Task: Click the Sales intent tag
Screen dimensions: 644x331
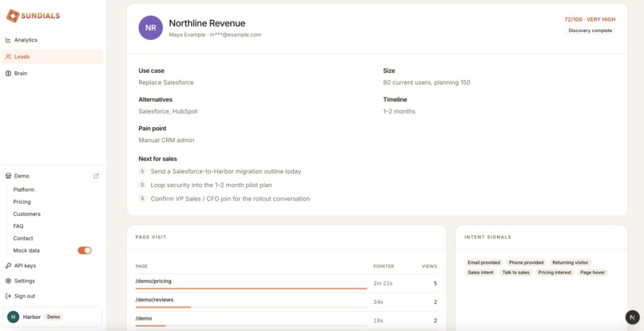Action: pyautogui.click(x=480, y=272)
